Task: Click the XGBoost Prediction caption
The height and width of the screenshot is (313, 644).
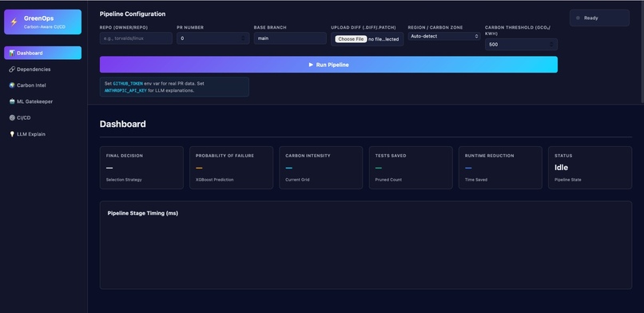Action: coord(214,180)
